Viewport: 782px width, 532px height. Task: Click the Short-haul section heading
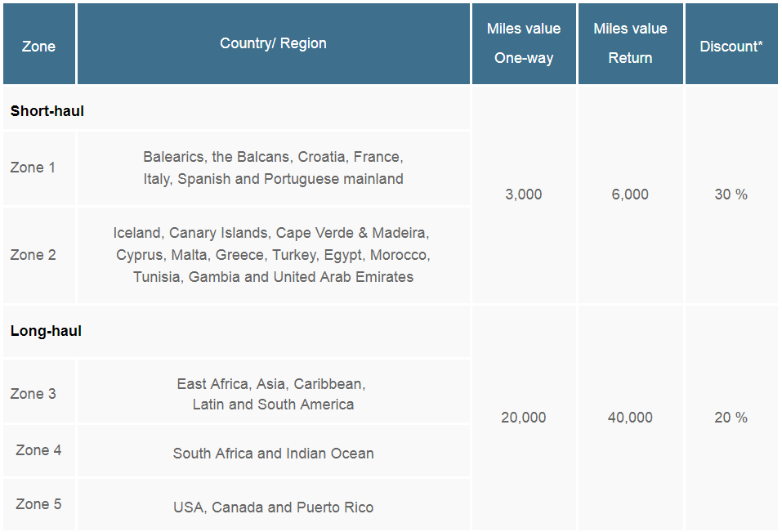[x=47, y=110]
